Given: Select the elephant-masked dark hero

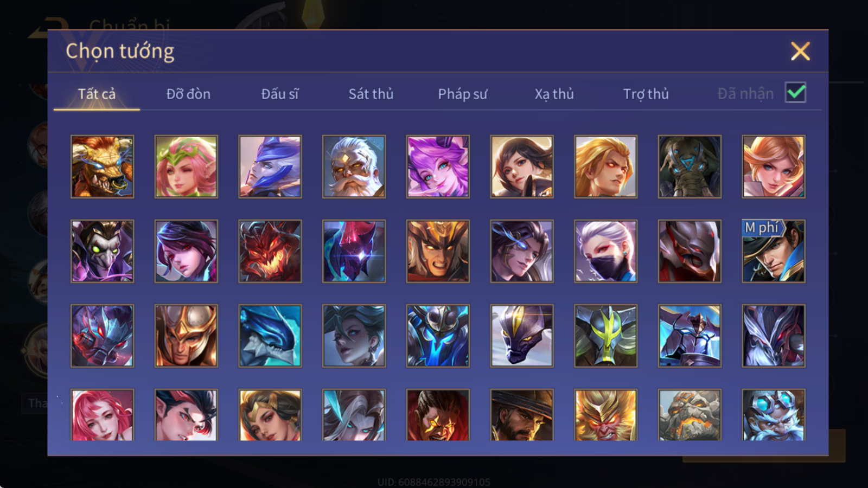Looking at the screenshot, I should [690, 166].
